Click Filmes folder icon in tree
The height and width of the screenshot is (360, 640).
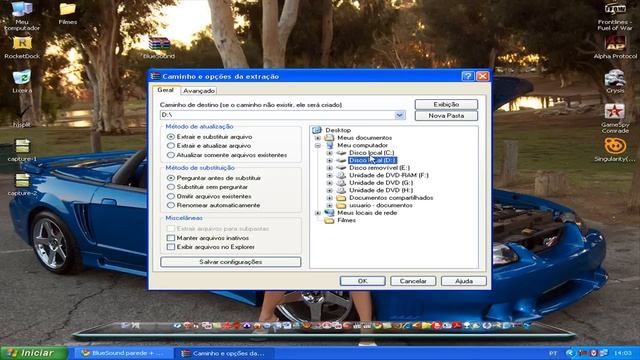[329, 220]
